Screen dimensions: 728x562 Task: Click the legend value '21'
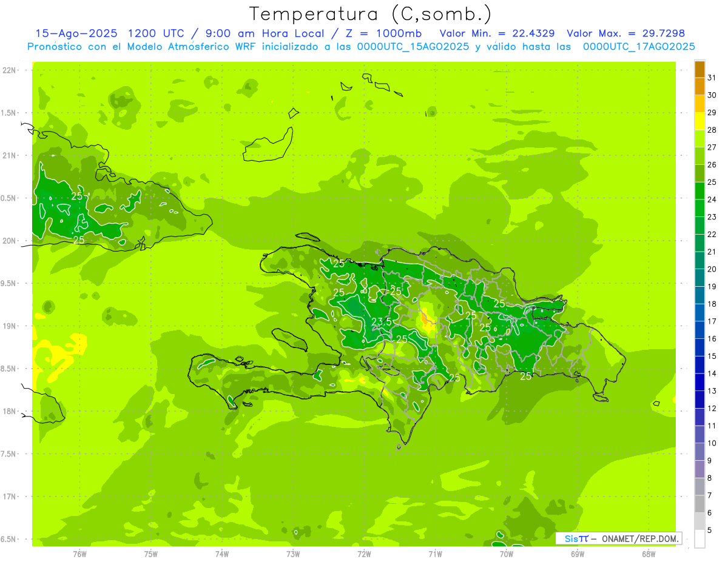[x=712, y=252]
